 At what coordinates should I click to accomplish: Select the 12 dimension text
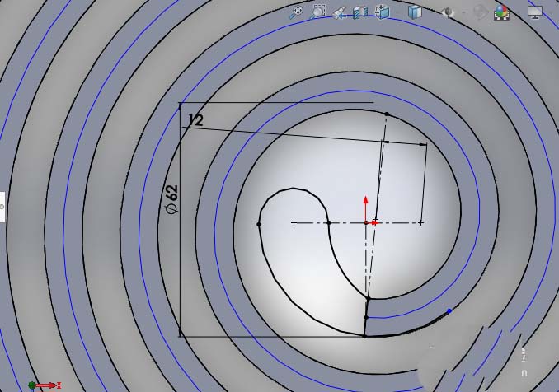[x=195, y=120]
